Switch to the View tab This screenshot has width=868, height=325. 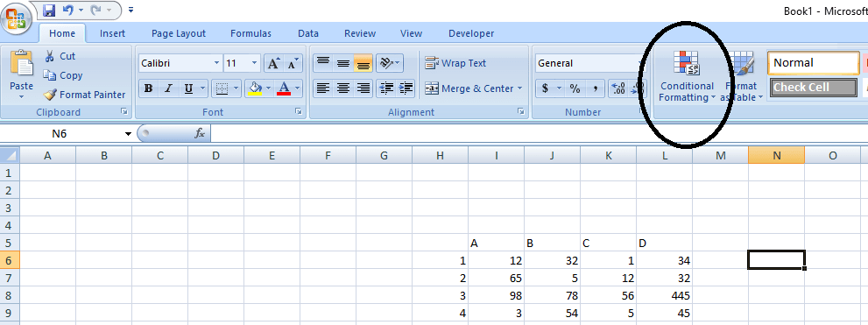[411, 34]
